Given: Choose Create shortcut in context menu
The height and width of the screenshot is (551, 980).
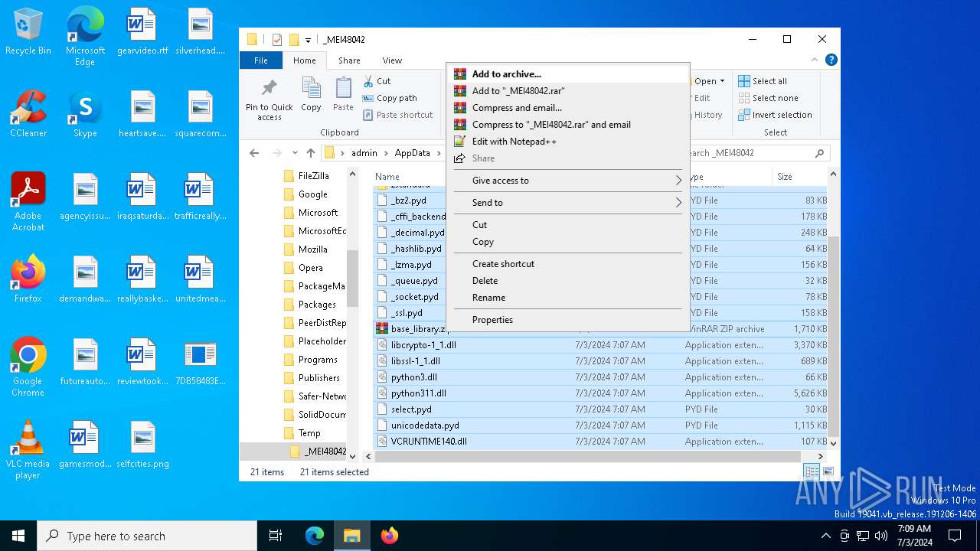Looking at the screenshot, I should point(568,264).
